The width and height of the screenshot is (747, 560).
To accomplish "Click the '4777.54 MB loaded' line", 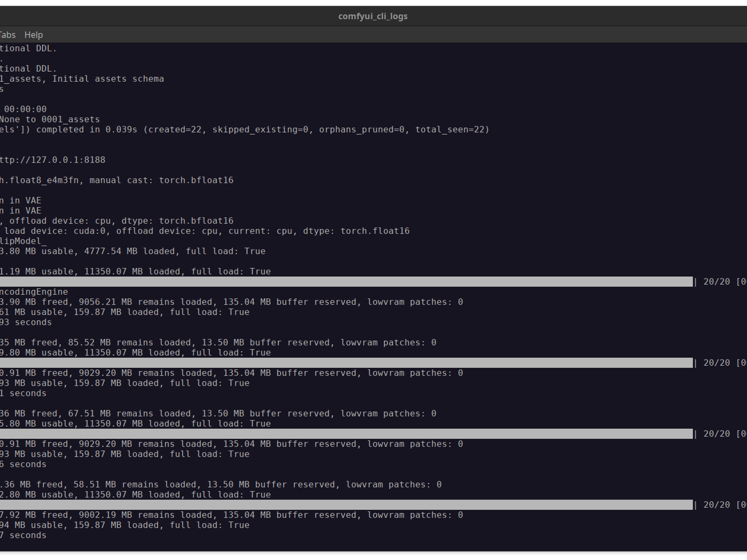I will tap(133, 252).
